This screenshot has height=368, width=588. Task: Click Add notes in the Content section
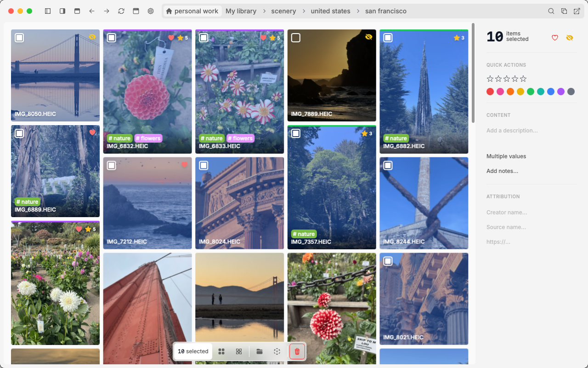(x=502, y=171)
